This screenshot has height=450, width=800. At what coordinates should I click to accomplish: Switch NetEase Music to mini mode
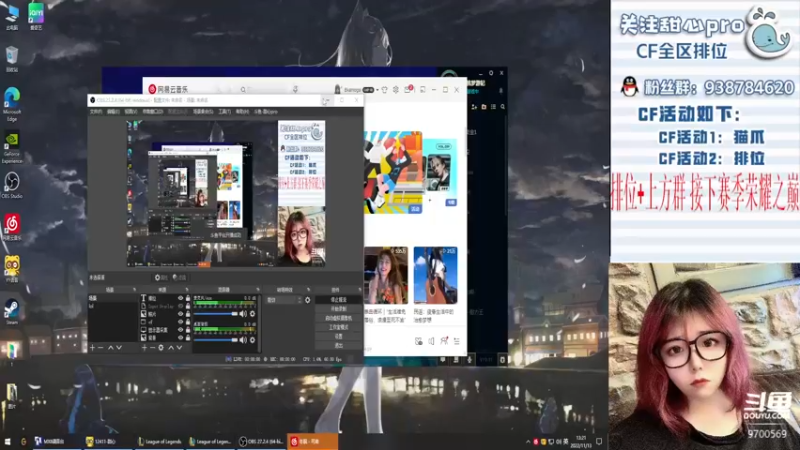(422, 89)
